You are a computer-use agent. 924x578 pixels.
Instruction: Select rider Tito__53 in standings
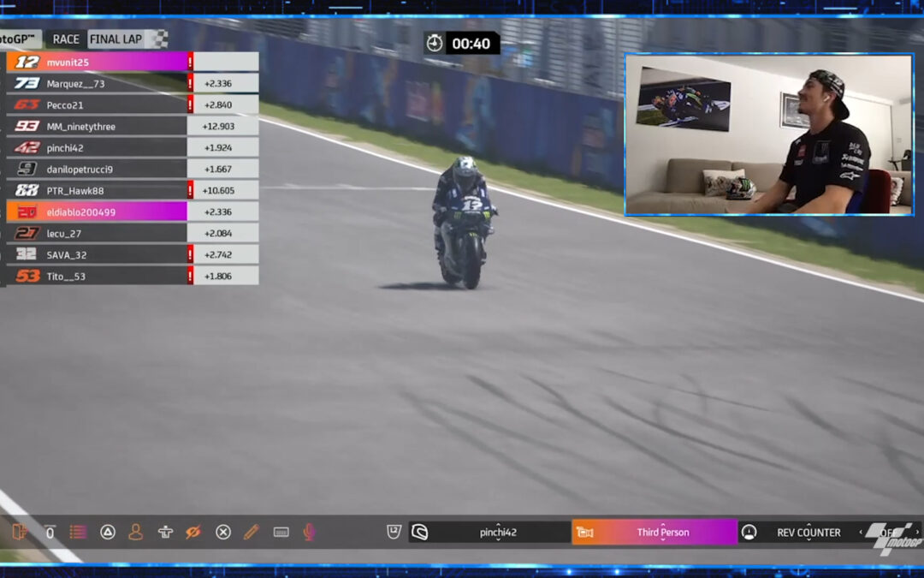coord(132,276)
